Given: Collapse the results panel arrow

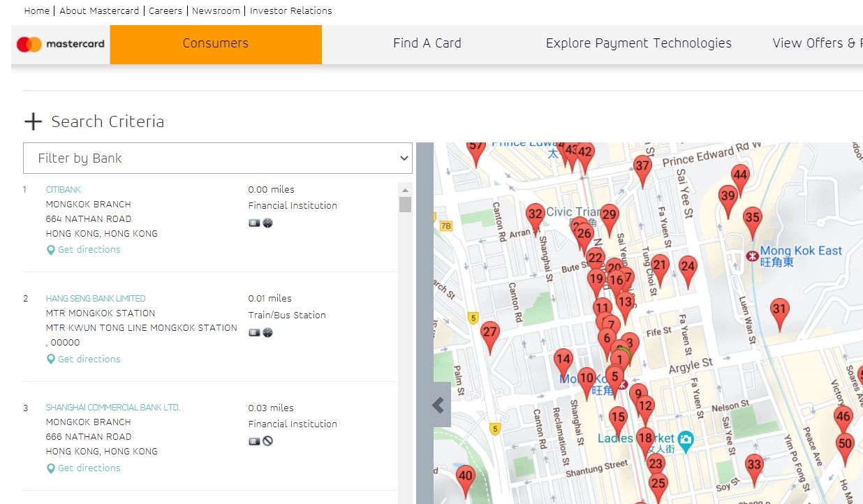Looking at the screenshot, I should click(x=438, y=405).
